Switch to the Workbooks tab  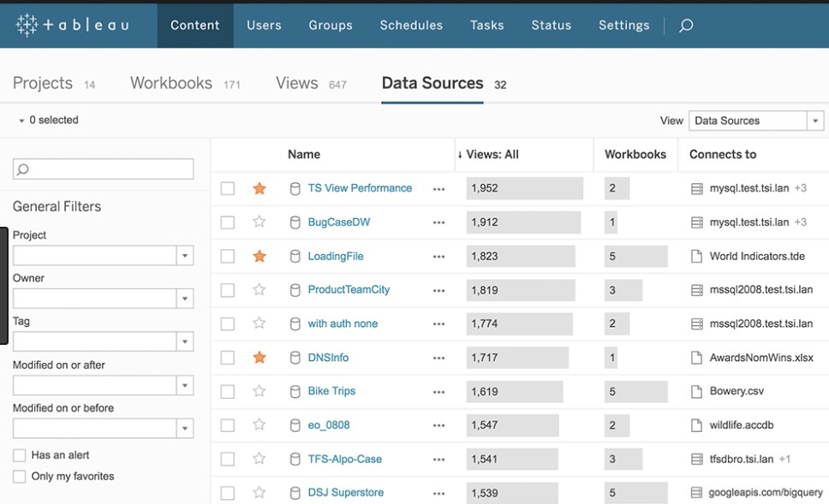coord(171,83)
